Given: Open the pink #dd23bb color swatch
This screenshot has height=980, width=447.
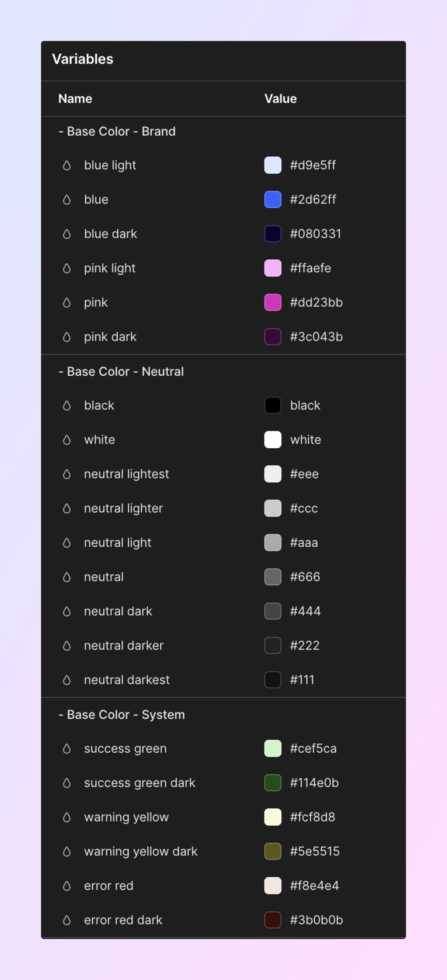Looking at the screenshot, I should (x=273, y=302).
